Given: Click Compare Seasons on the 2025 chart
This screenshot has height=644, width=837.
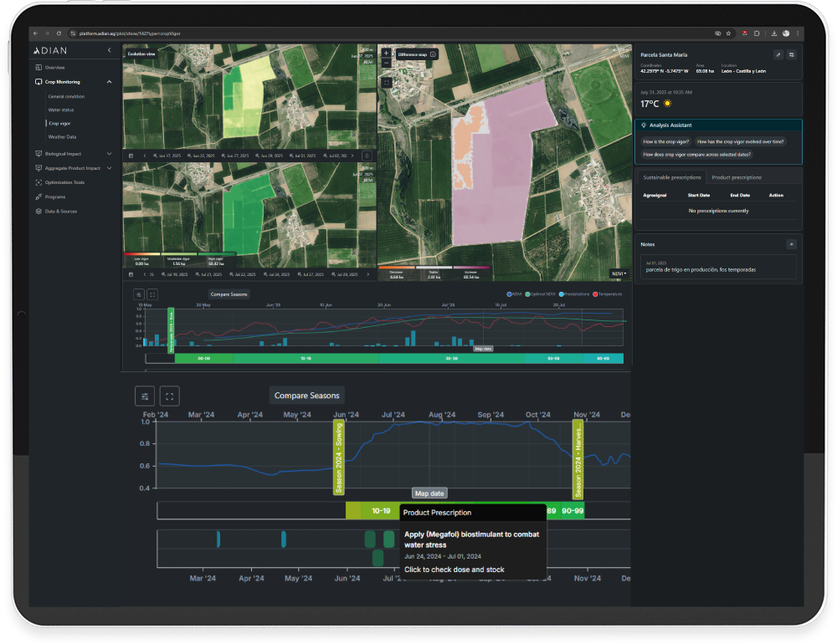Looking at the screenshot, I should click(229, 294).
